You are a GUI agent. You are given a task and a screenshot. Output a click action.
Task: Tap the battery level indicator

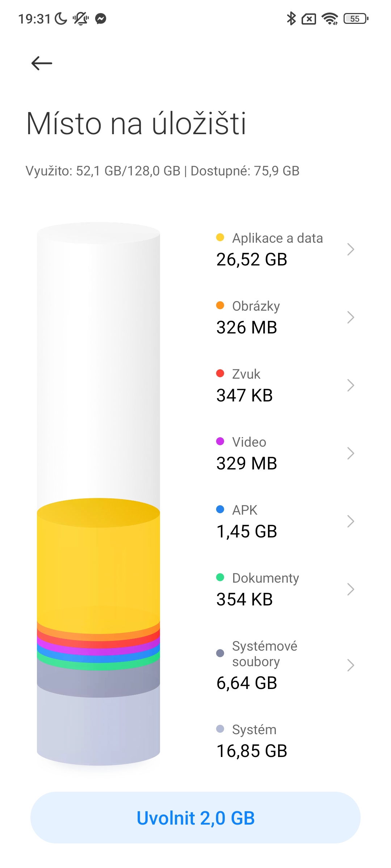click(356, 18)
